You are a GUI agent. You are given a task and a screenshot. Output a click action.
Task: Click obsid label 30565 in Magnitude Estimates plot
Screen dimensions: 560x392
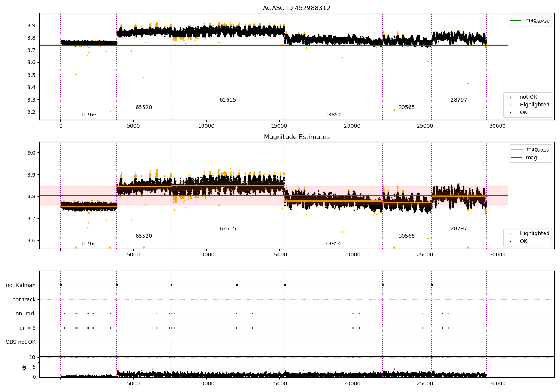coord(407,236)
